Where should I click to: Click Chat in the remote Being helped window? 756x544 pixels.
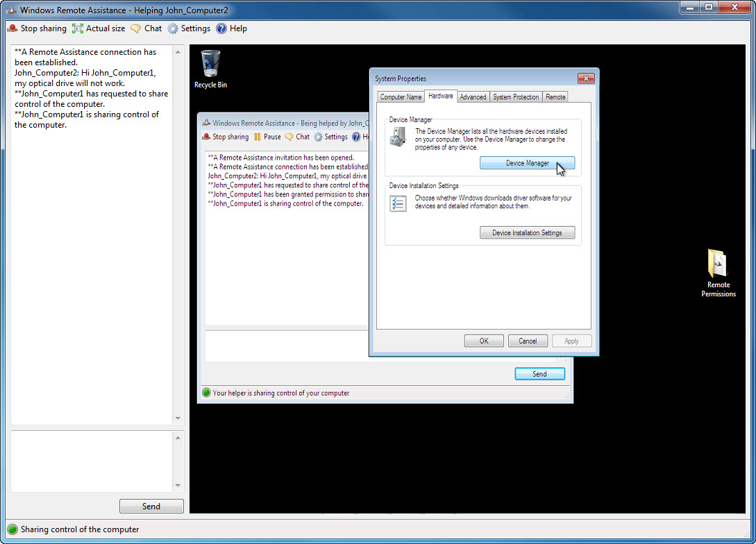pos(298,137)
